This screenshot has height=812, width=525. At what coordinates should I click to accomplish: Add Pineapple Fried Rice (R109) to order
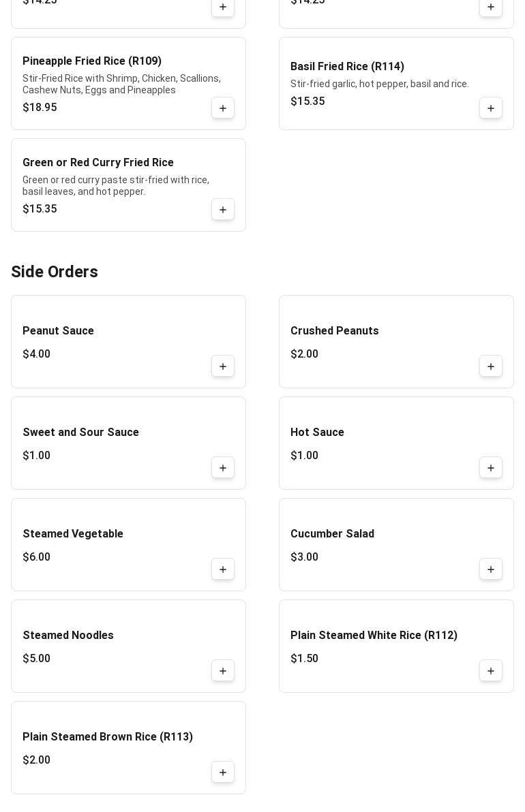coord(223,108)
